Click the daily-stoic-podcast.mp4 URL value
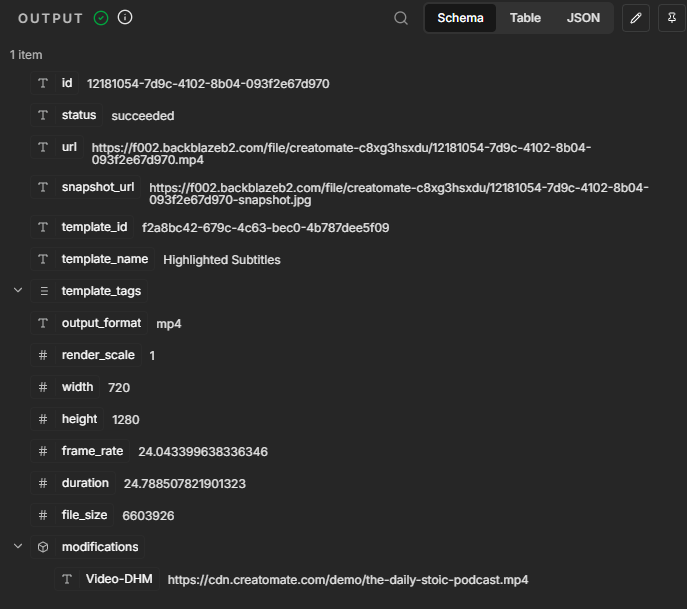 tap(348, 580)
